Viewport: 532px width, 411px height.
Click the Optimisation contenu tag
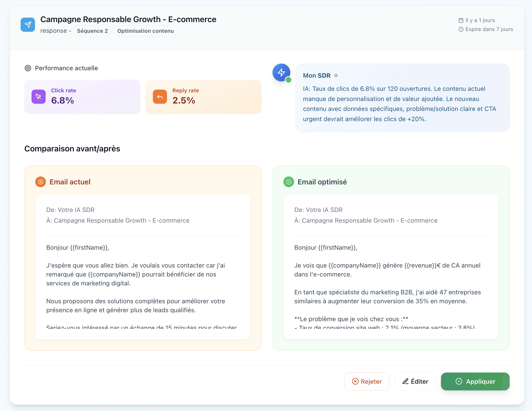coord(145,31)
